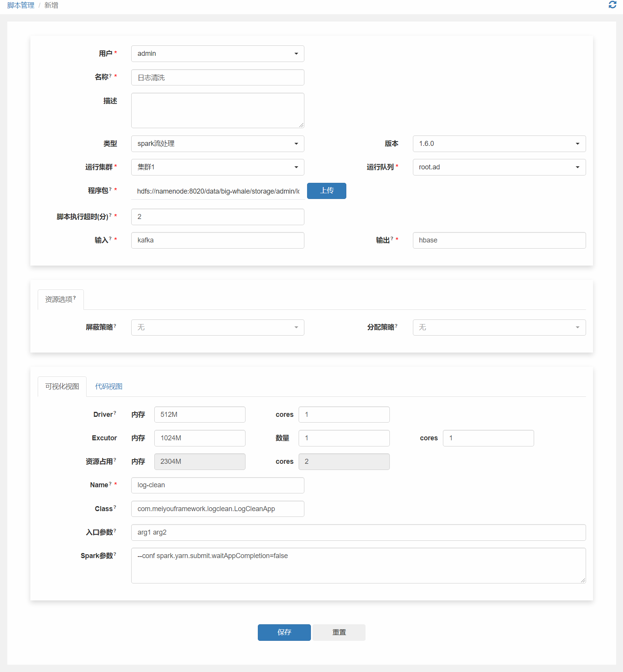The width and height of the screenshot is (623, 672).
Task: Click the help marker beside 输出
Action: [x=392, y=237]
